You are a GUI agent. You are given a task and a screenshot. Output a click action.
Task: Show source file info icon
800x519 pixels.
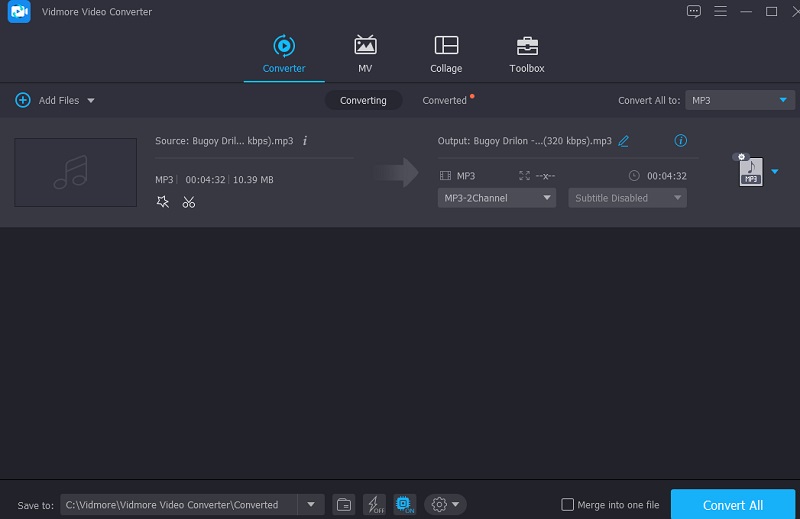tap(305, 141)
